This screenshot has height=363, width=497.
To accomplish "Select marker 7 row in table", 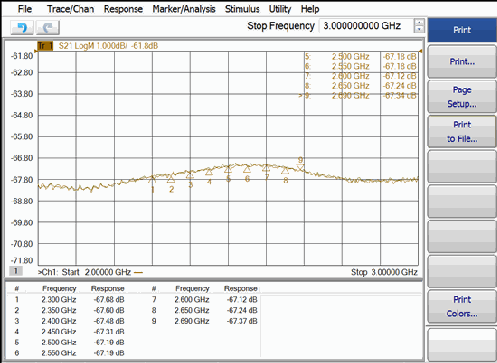I will click(204, 299).
